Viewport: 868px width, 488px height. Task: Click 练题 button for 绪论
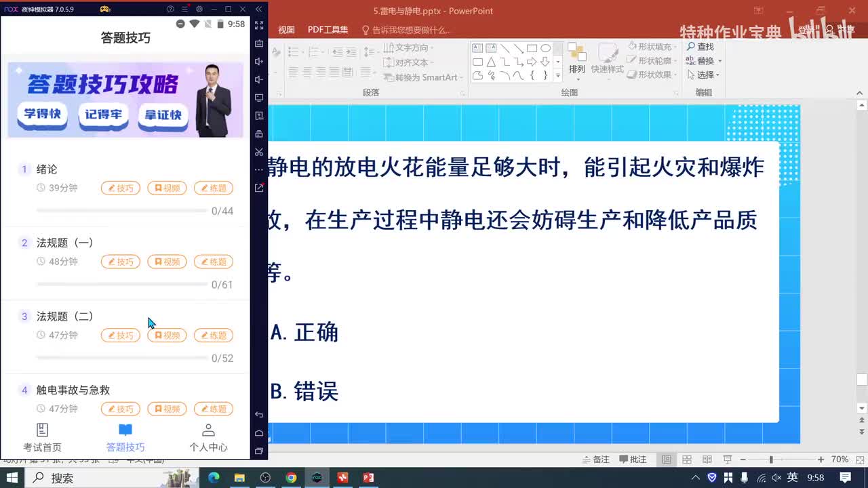coord(214,188)
